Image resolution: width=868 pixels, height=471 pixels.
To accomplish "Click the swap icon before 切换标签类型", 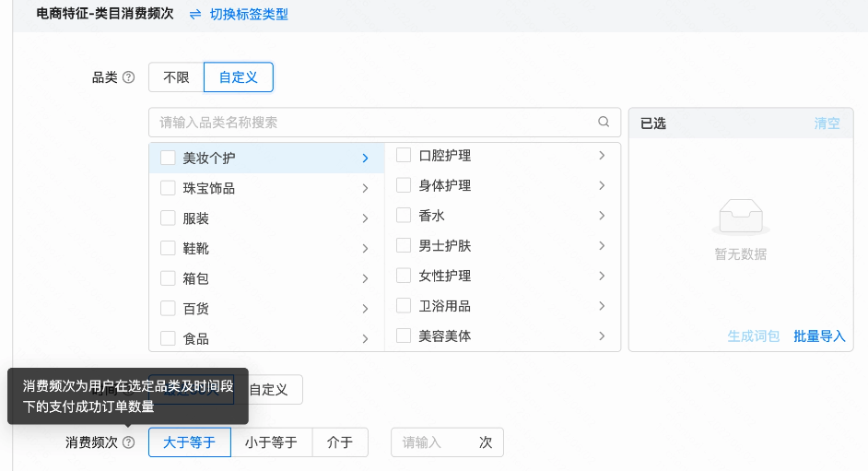I will tap(195, 15).
